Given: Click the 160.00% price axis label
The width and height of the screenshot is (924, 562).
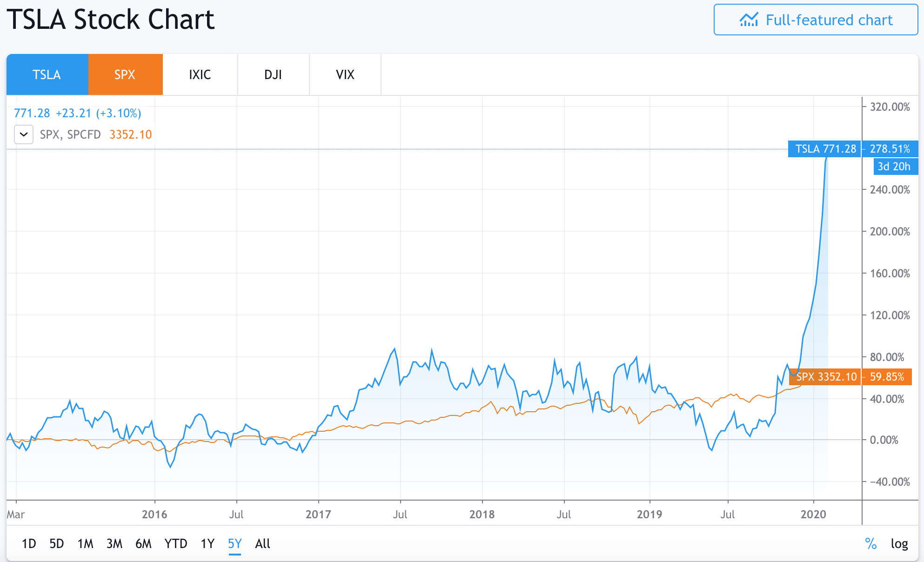Looking at the screenshot, I should click(x=890, y=273).
